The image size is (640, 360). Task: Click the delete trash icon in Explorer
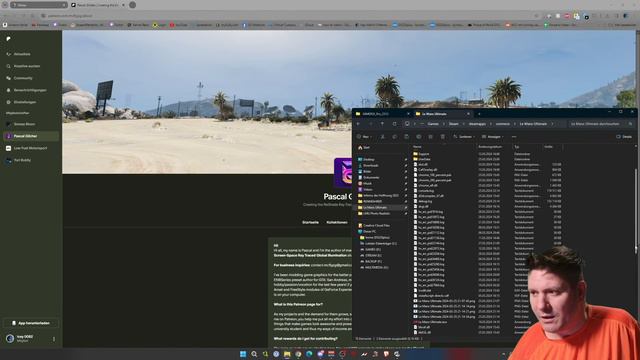click(x=442, y=137)
